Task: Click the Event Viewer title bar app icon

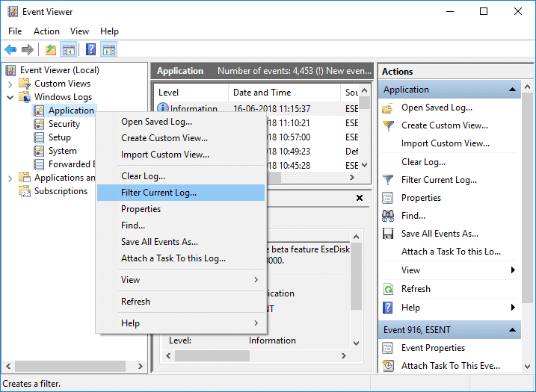Action: pos(13,12)
